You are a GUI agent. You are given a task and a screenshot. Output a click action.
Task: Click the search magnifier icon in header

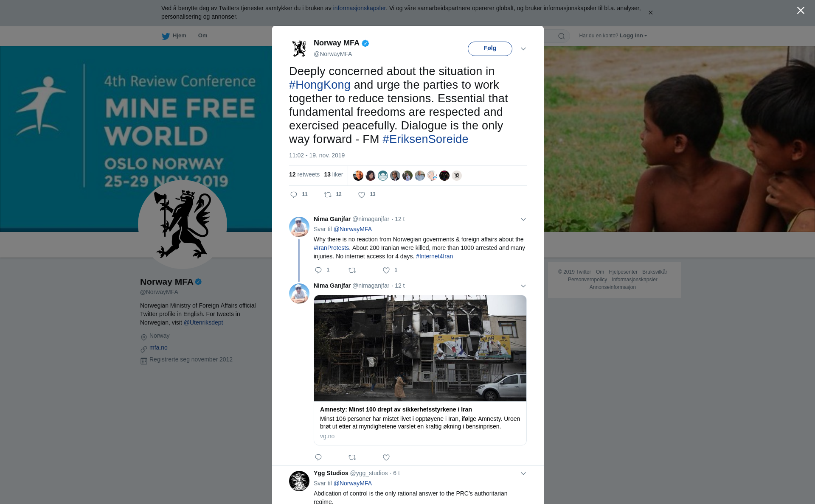(x=562, y=36)
